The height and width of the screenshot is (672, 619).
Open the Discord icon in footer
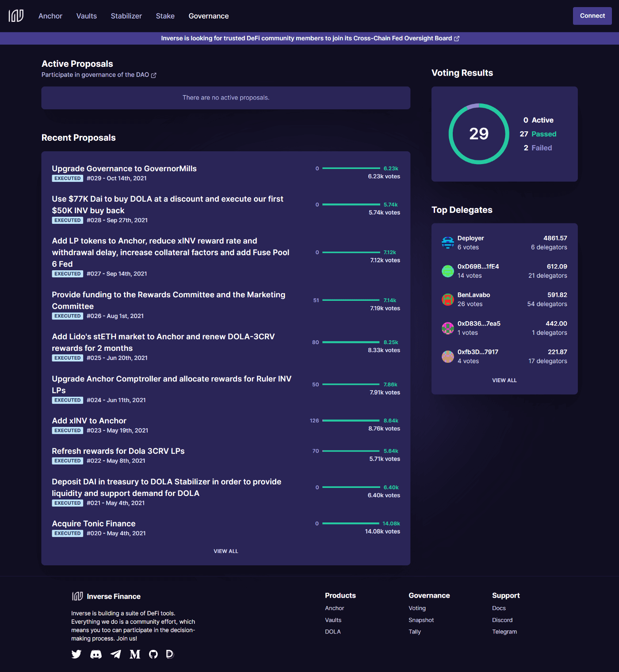tap(96, 654)
